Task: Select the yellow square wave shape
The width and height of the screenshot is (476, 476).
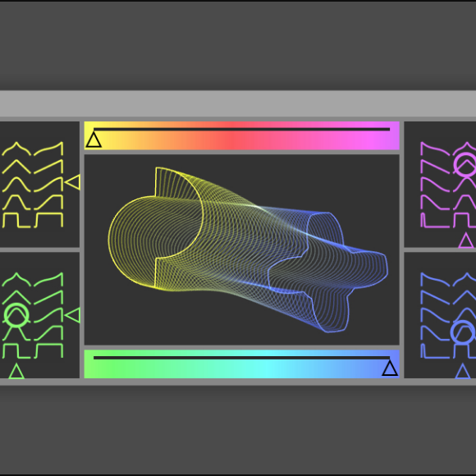Action: tap(16, 221)
